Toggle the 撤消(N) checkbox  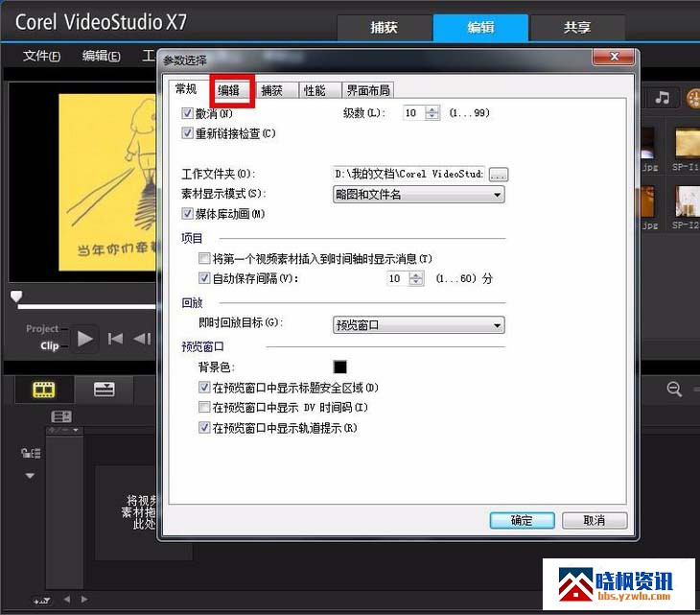187,113
